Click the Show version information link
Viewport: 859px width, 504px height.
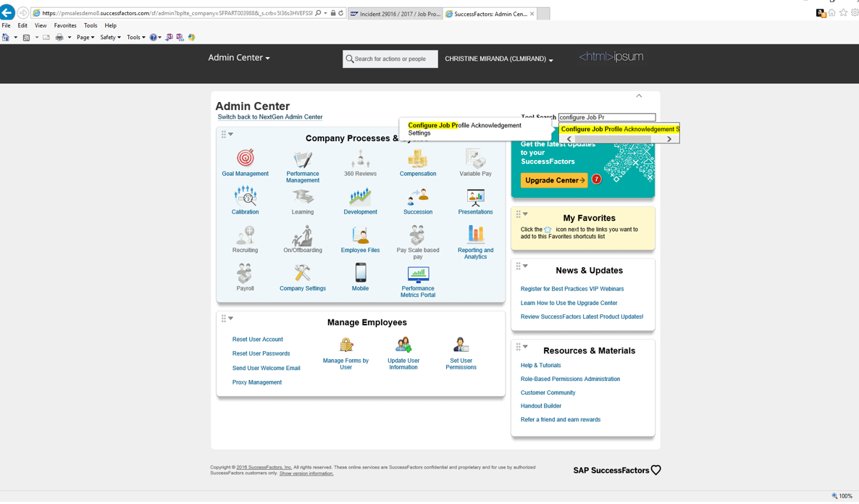(306, 474)
